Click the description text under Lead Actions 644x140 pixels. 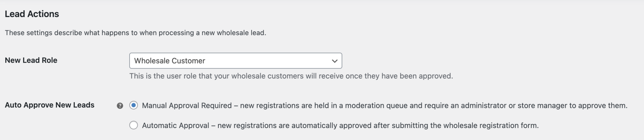coord(135,33)
